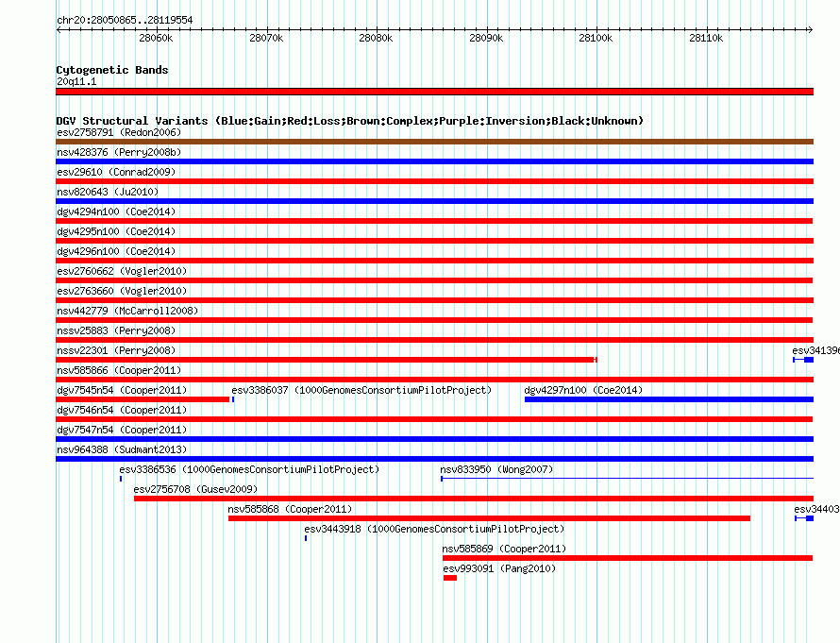Click the 28060k ruler tick label
This screenshot has height=643, width=840.
point(156,38)
